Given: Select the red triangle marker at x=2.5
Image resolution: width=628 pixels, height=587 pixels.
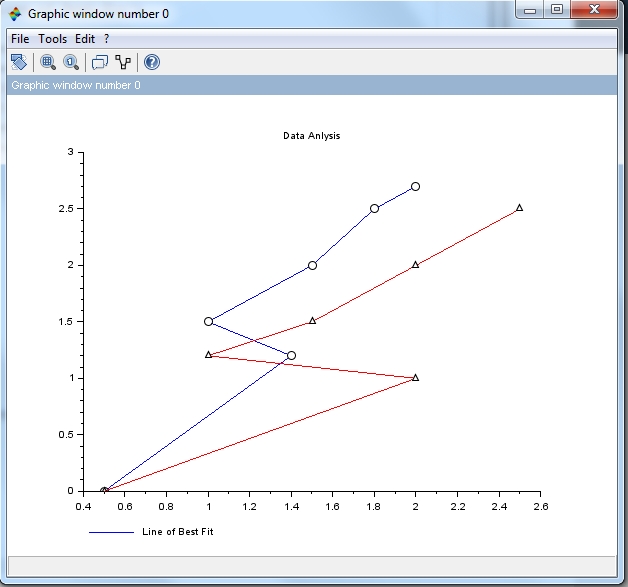Looking at the screenshot, I should coord(519,208).
